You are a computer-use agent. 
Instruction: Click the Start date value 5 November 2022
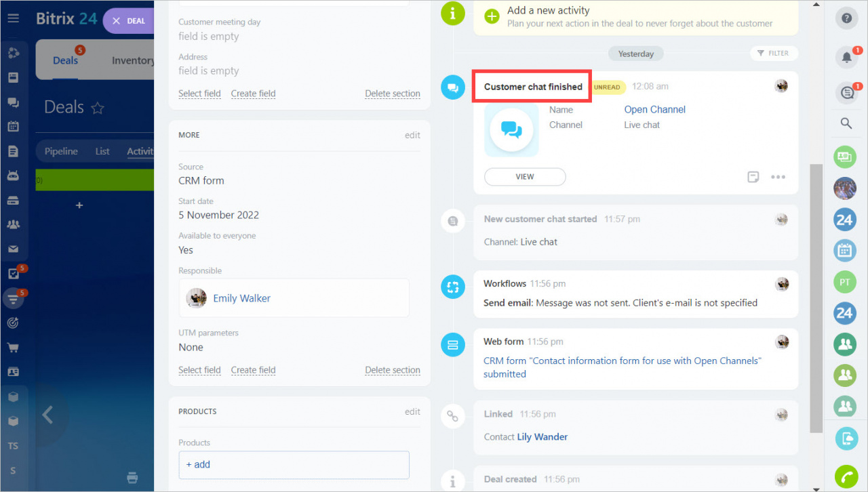[219, 216]
